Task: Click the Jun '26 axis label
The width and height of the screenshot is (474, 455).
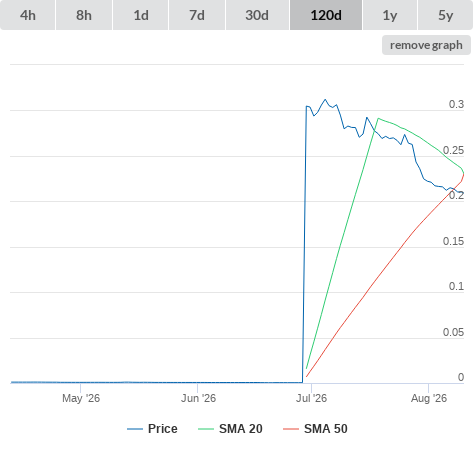Action: [198, 398]
